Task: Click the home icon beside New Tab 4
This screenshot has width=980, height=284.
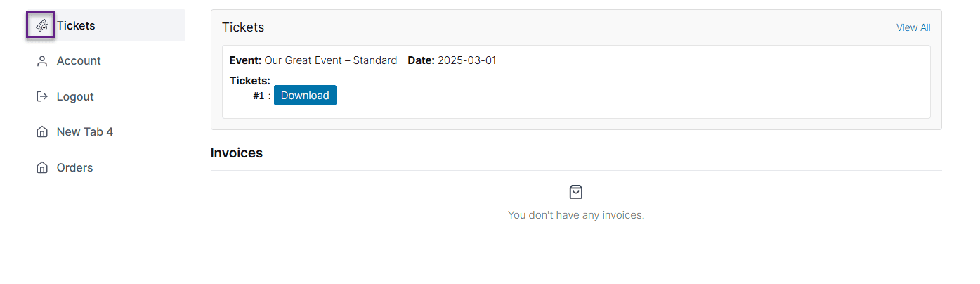Action: [41, 132]
